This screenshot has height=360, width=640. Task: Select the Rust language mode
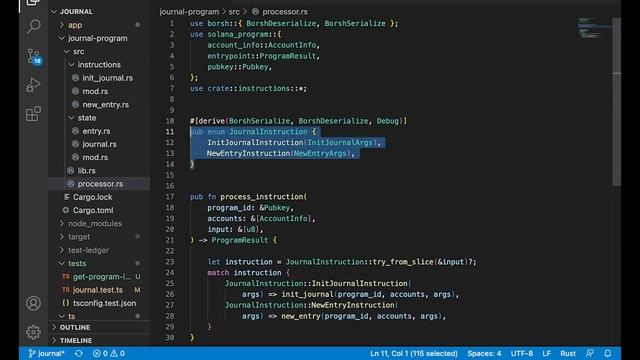(568, 353)
